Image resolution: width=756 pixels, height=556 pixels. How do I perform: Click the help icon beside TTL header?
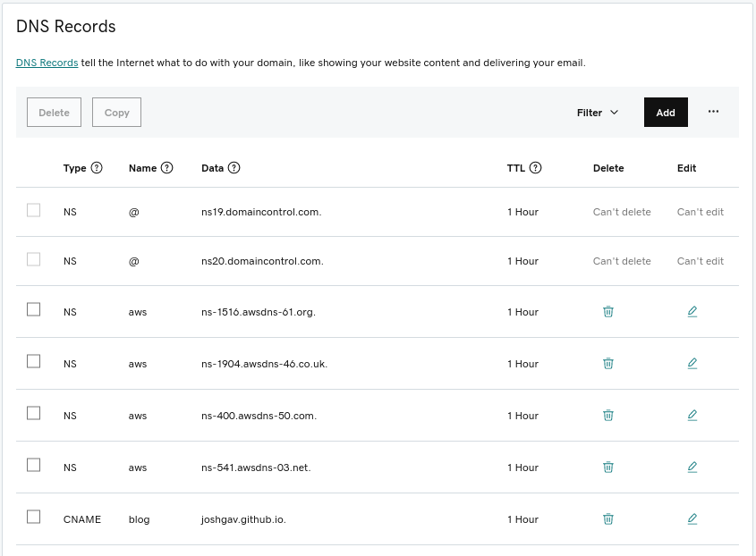536,168
